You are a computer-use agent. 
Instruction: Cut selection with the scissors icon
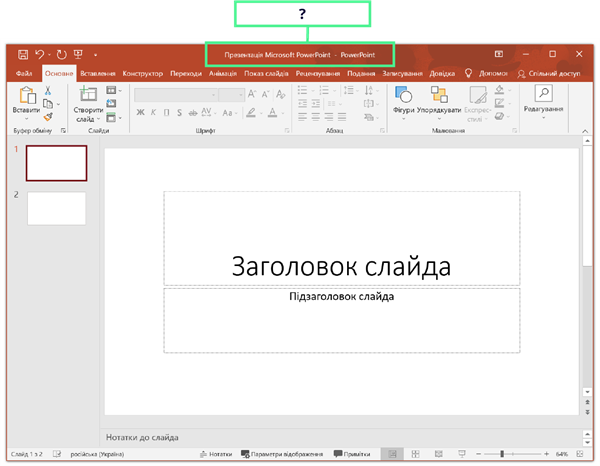click(x=48, y=91)
